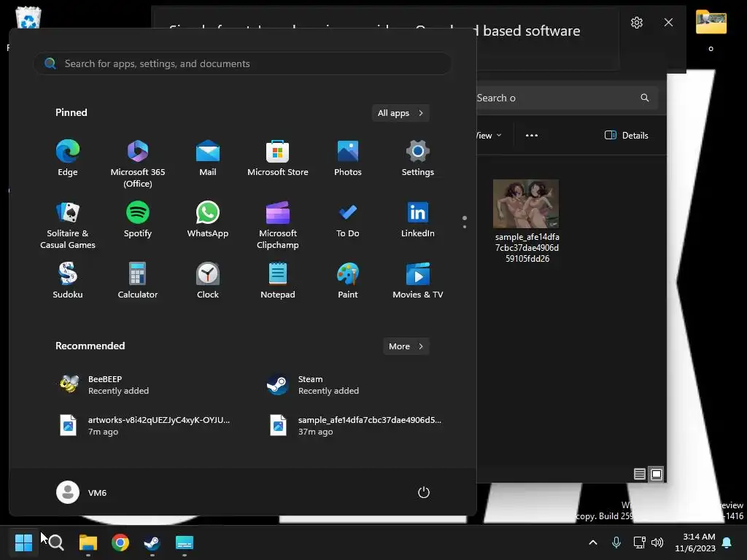
Task: Open the Mail app
Action: click(208, 158)
